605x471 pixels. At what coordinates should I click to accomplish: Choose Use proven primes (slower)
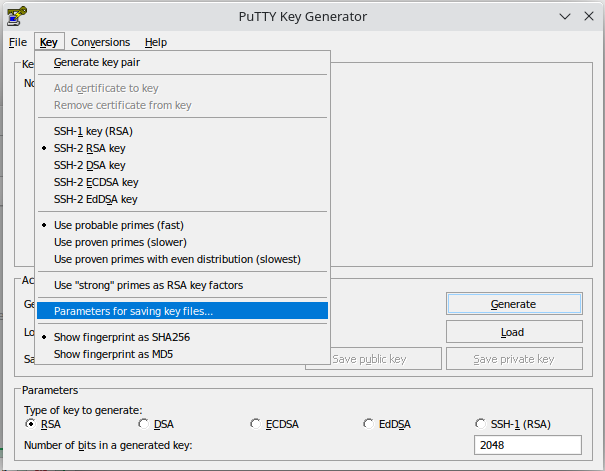(182, 242)
